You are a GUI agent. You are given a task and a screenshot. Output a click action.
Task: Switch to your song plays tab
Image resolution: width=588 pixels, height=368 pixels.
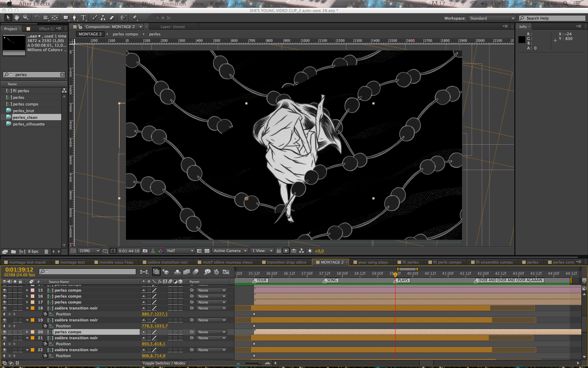coord(371,262)
